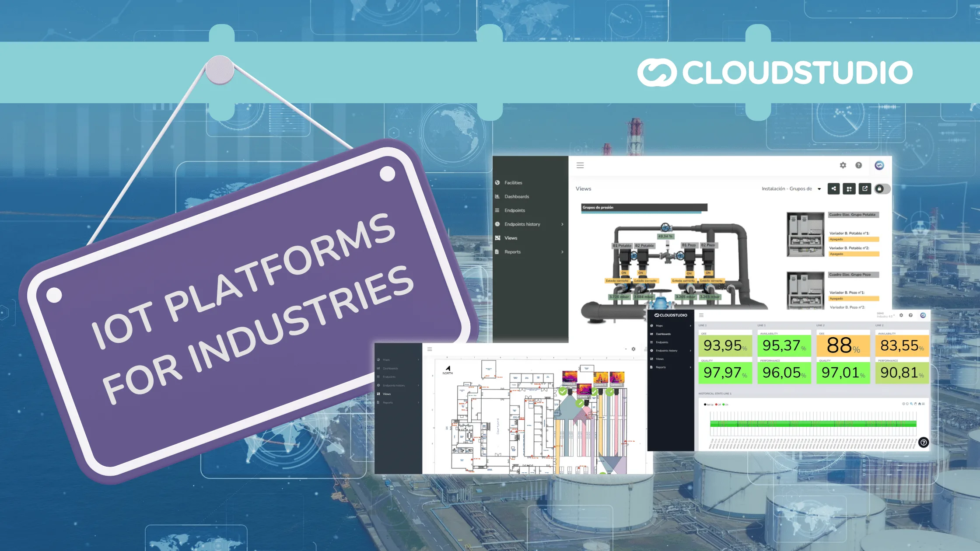Open user avatar in pressure-groups Views window

[x=879, y=165]
